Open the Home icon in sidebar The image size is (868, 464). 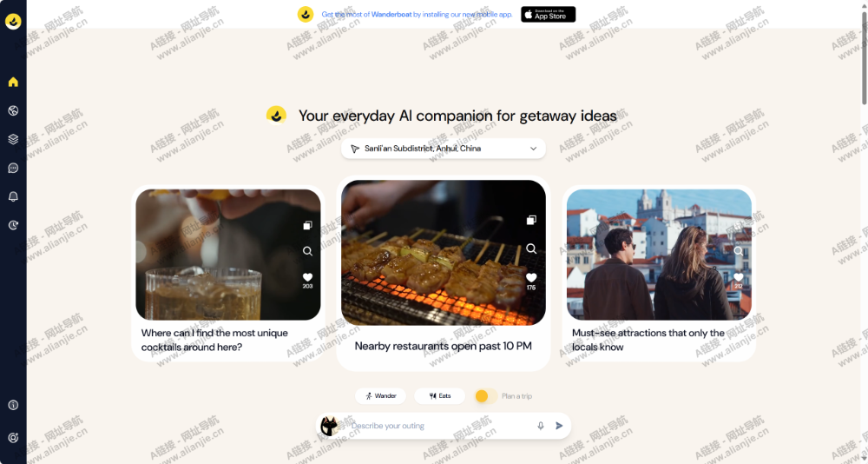click(x=13, y=82)
